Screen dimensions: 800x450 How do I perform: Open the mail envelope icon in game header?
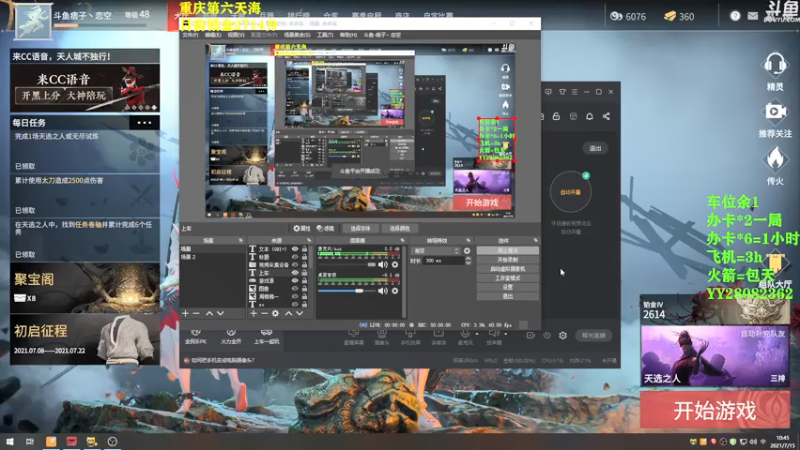pos(753,16)
